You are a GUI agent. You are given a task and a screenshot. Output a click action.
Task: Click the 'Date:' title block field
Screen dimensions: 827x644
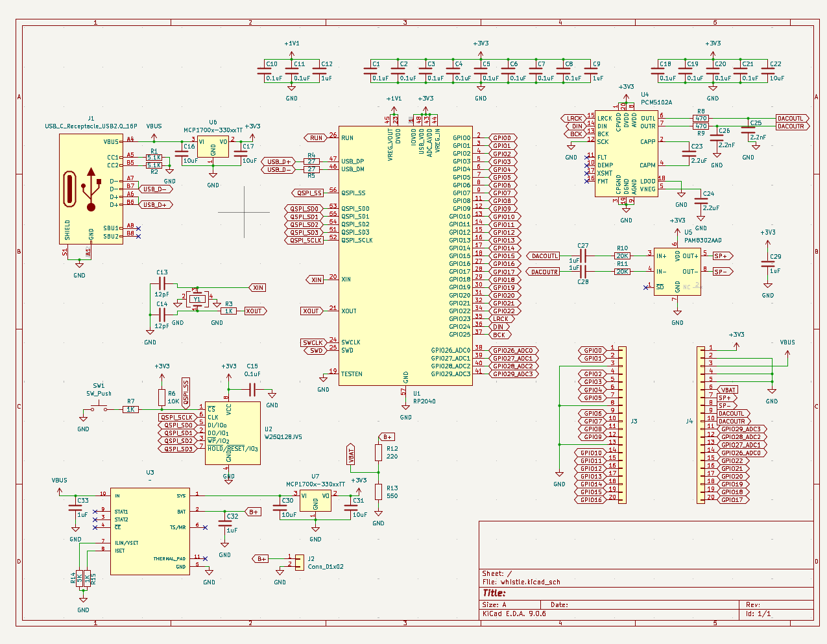pos(559,604)
